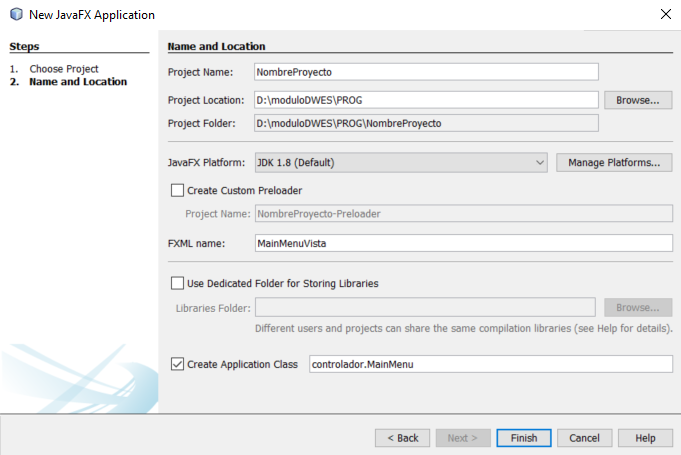
Task: Uncheck the Create Application Class checkbox
Action: tap(177, 364)
